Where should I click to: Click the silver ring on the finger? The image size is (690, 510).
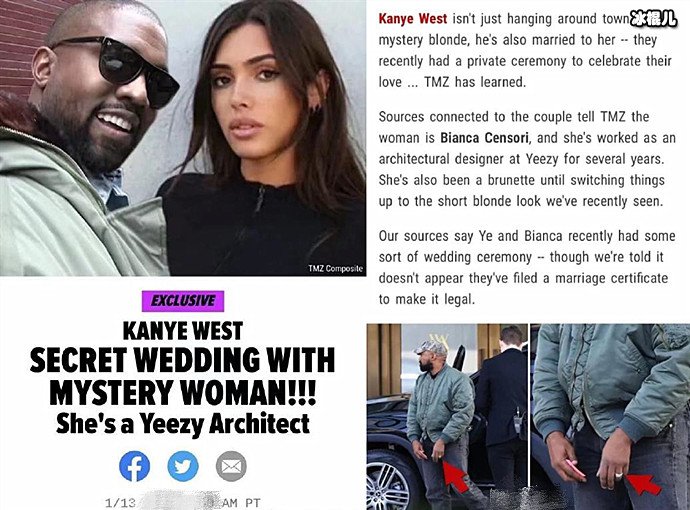point(619,475)
